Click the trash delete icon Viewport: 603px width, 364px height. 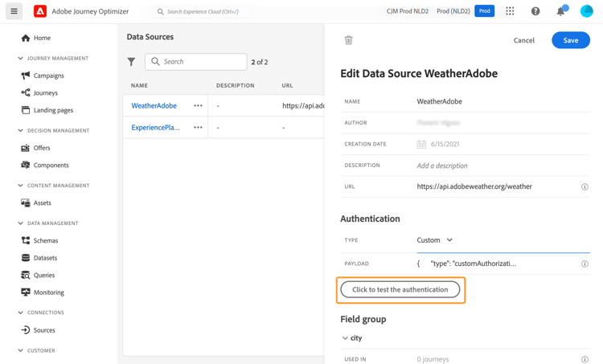pyautogui.click(x=348, y=40)
